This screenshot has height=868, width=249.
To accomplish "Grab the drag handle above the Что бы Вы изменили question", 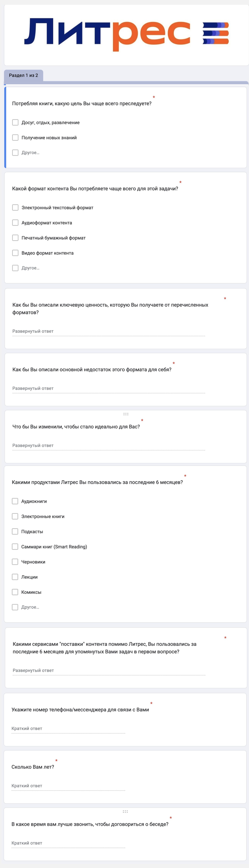I will tap(126, 414).
